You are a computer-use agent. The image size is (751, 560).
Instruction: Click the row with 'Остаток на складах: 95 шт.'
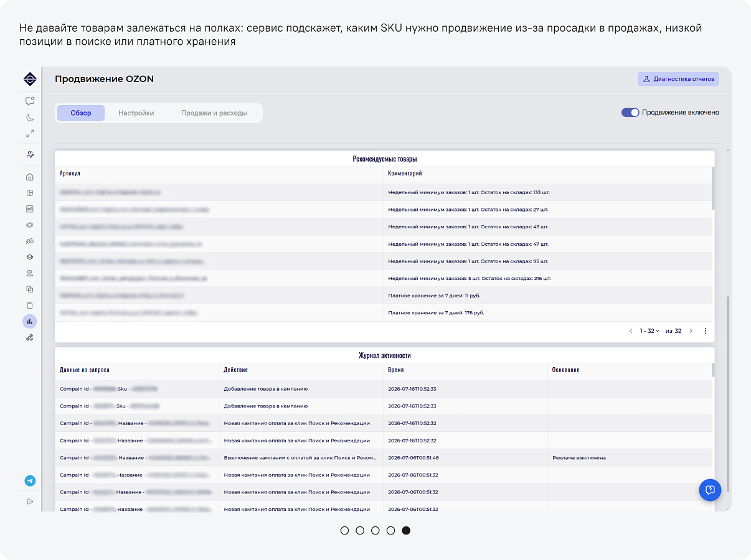(384, 261)
